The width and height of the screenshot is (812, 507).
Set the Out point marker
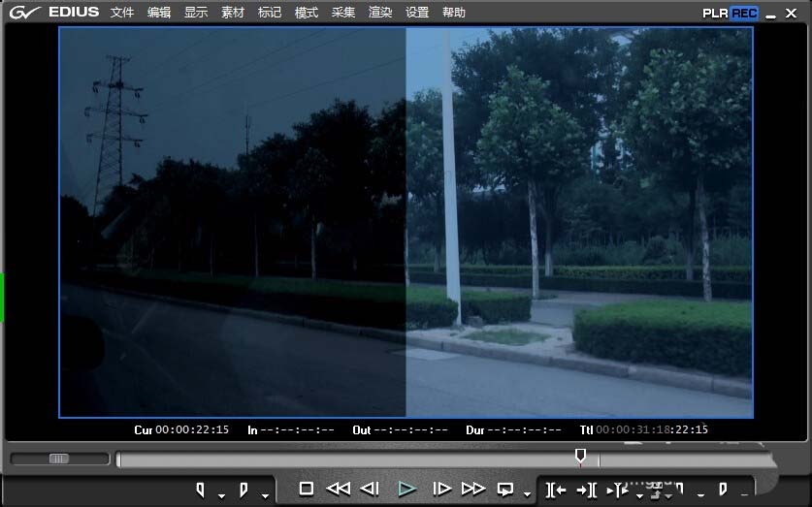[244, 490]
